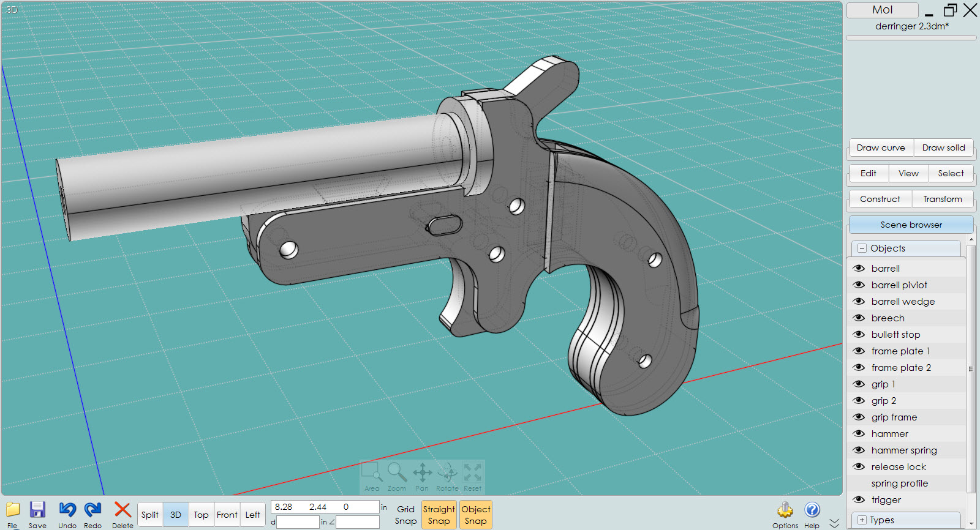Click the Scene browser vertical scrollbar

(970, 368)
